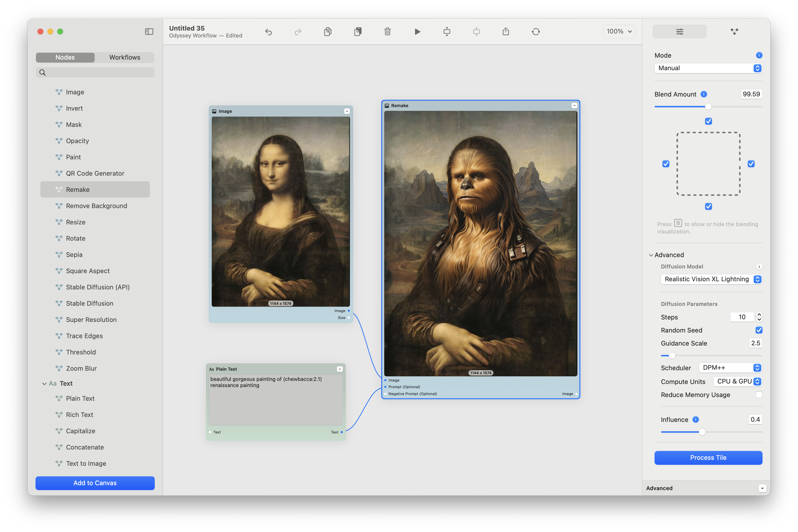Run the workflow with the play icon
The height and width of the screenshot is (532, 798).
tap(417, 32)
